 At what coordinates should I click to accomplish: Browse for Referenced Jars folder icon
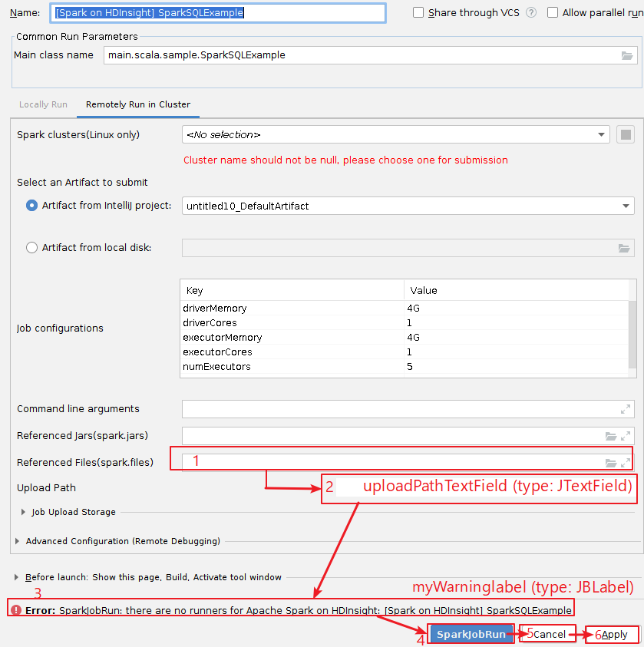610,436
